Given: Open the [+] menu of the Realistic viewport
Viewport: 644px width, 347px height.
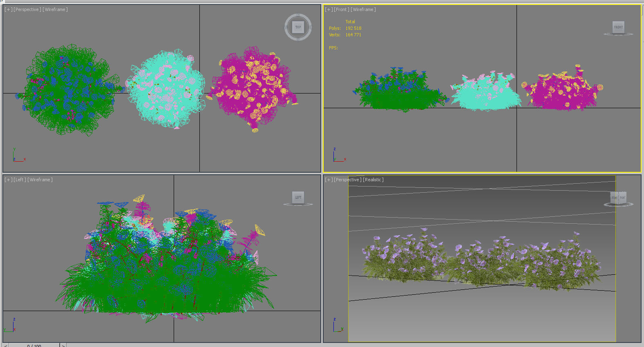Looking at the screenshot, I should pyautogui.click(x=329, y=180).
